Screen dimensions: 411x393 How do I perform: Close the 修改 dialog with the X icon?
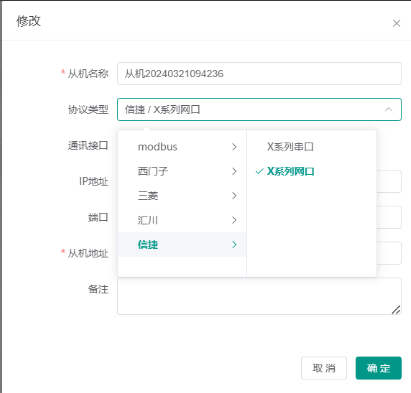396,23
